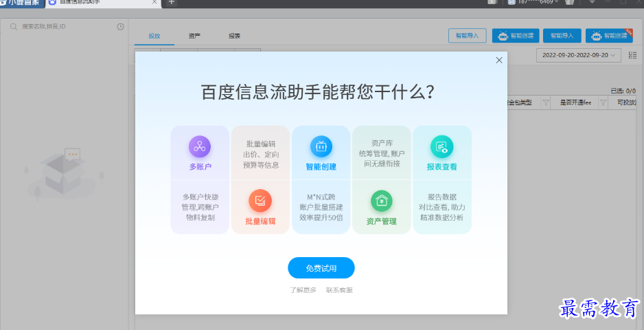This screenshot has height=330, width=644.
Task: Close the Baidu feed assistant intro dialog
Action: tap(499, 60)
